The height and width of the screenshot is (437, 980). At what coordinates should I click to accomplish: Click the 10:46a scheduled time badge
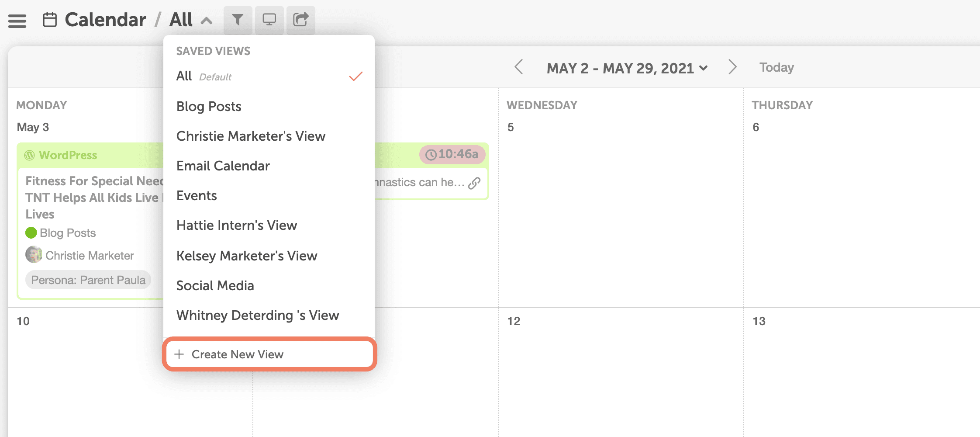click(x=452, y=154)
